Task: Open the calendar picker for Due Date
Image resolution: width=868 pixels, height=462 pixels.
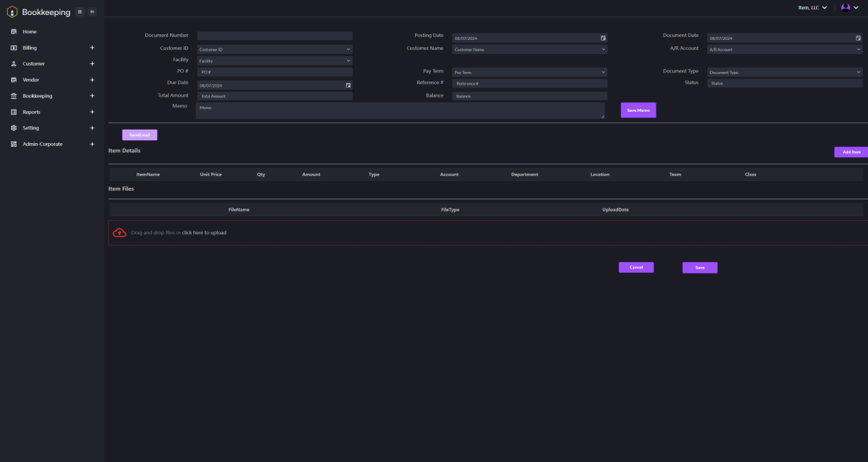Action: click(348, 85)
